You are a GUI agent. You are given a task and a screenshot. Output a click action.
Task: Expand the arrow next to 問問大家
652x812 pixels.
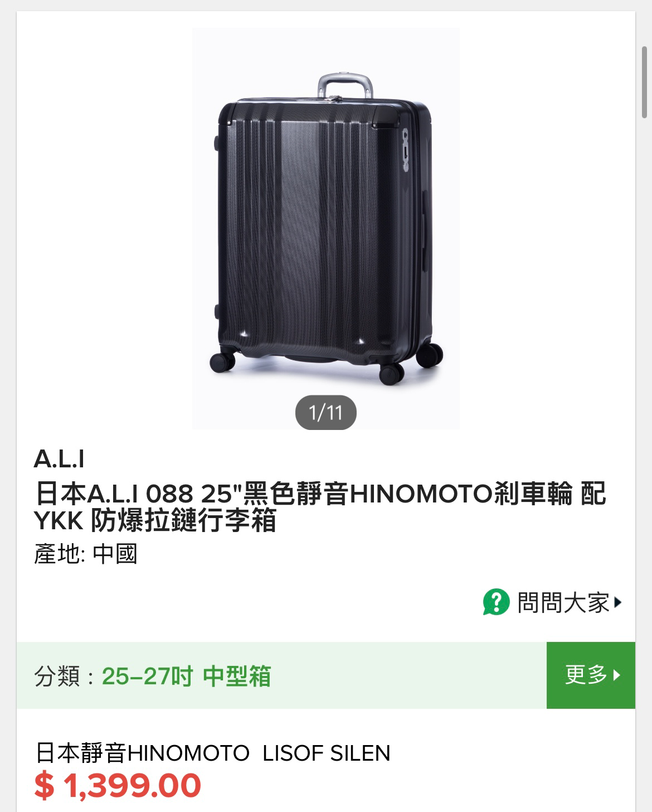[617, 603]
